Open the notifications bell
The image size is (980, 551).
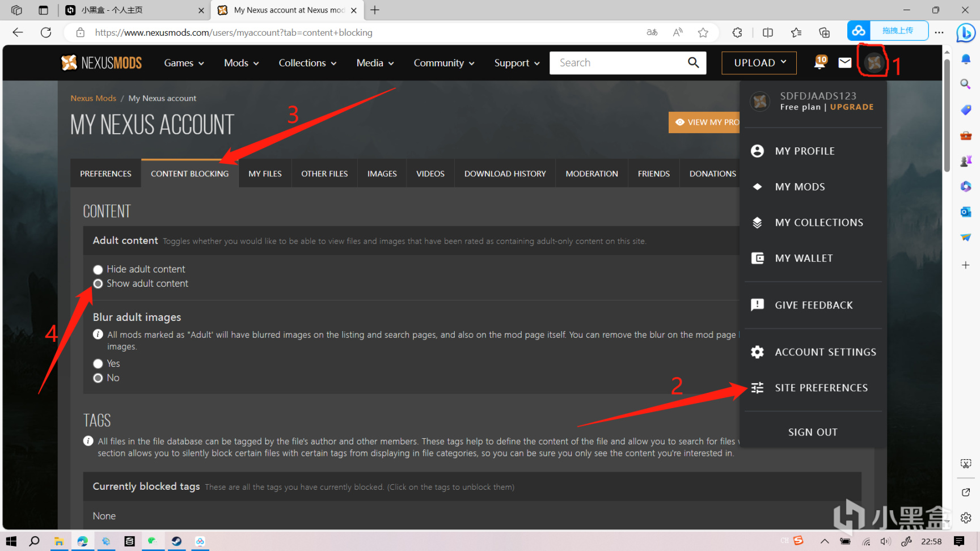coord(820,62)
